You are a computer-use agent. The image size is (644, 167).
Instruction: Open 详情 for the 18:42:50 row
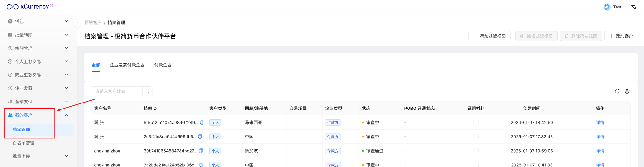point(600,122)
